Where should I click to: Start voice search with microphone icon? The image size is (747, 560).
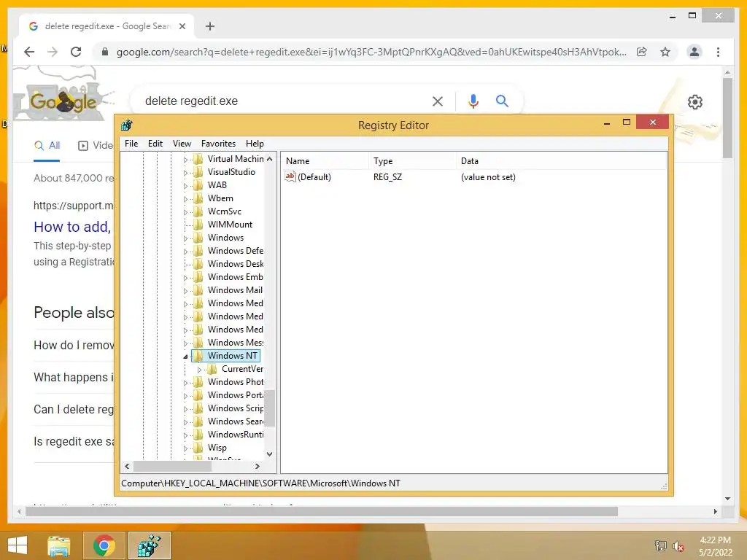[473, 101]
